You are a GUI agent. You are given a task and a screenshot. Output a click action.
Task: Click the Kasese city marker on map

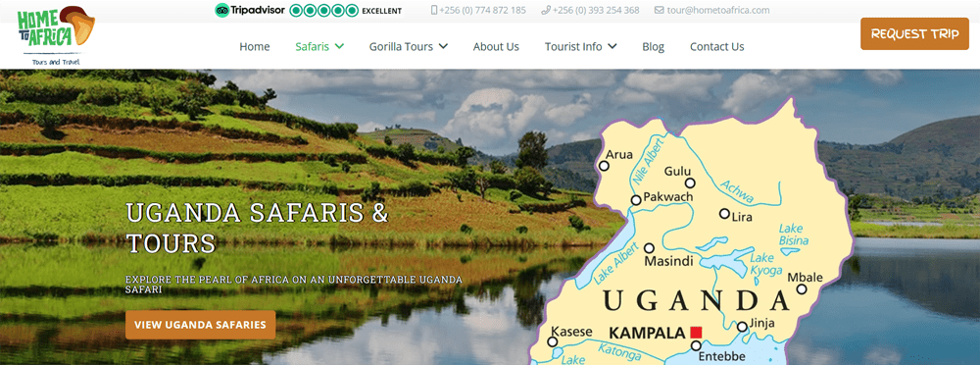pyautogui.click(x=553, y=341)
